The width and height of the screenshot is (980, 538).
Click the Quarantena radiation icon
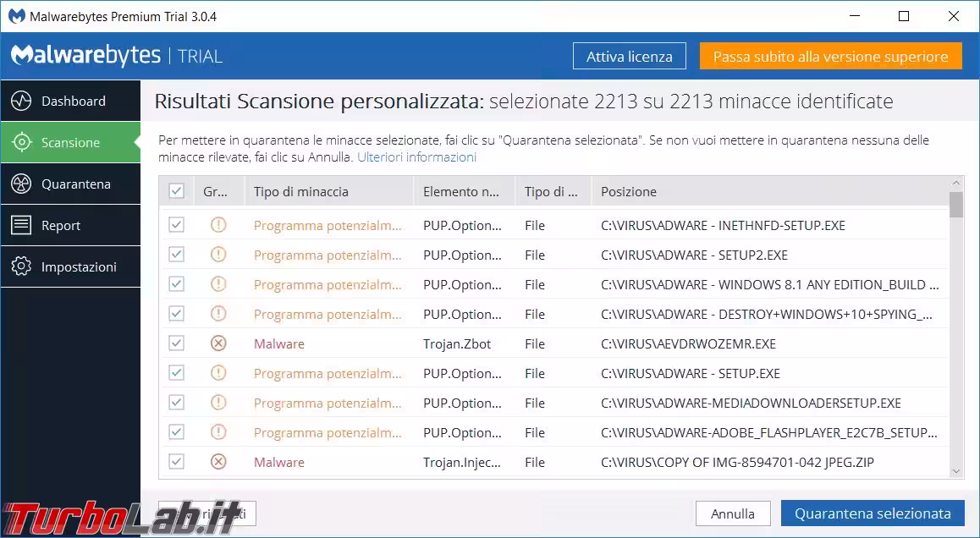pos(21,184)
